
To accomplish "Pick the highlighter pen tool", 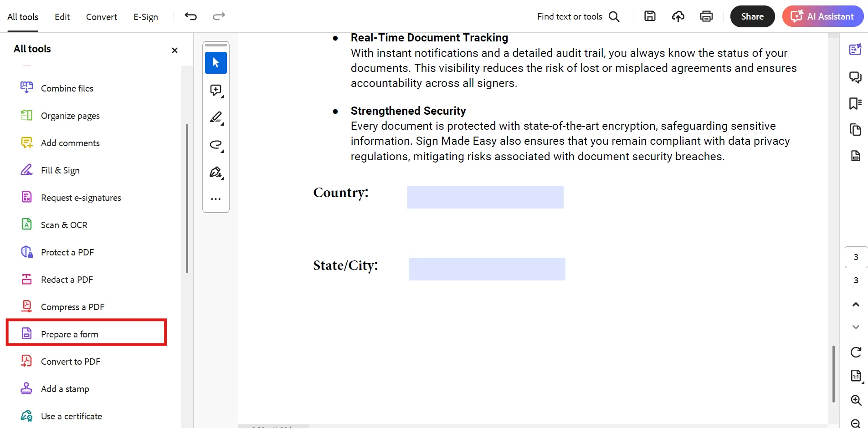I will 216,117.
